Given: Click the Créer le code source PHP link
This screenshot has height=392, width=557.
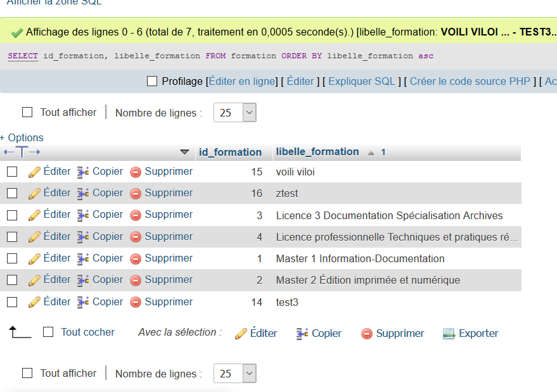Looking at the screenshot, I should (x=469, y=81).
